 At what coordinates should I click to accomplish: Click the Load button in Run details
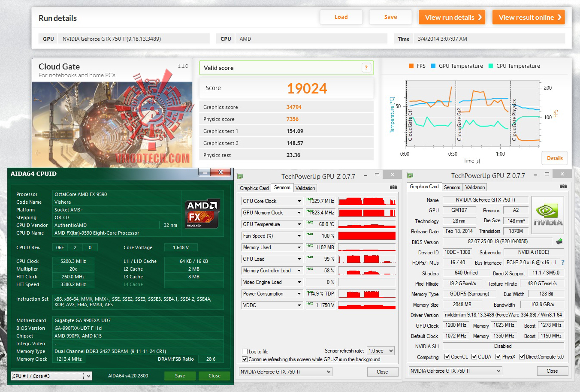341,17
